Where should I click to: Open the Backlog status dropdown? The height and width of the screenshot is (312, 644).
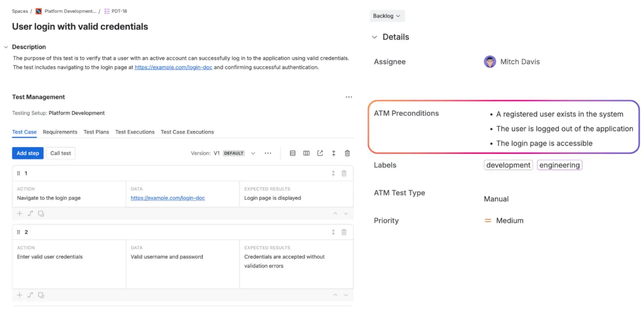click(387, 16)
